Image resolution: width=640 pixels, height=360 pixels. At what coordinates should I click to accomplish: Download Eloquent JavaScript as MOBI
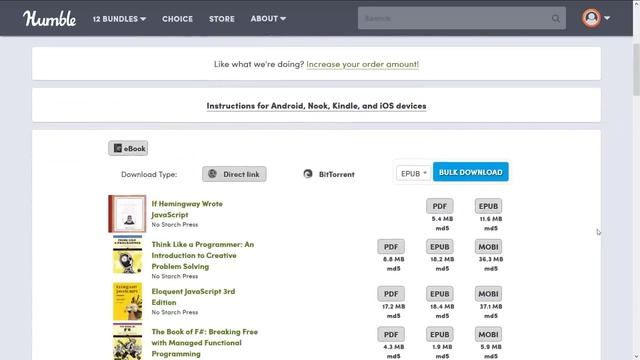(488, 293)
